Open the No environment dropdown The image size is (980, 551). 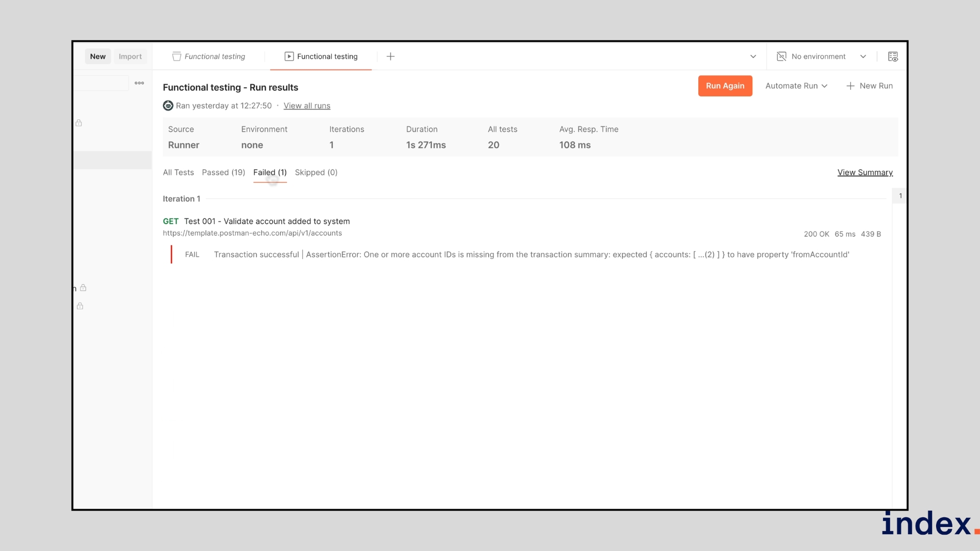pos(819,56)
